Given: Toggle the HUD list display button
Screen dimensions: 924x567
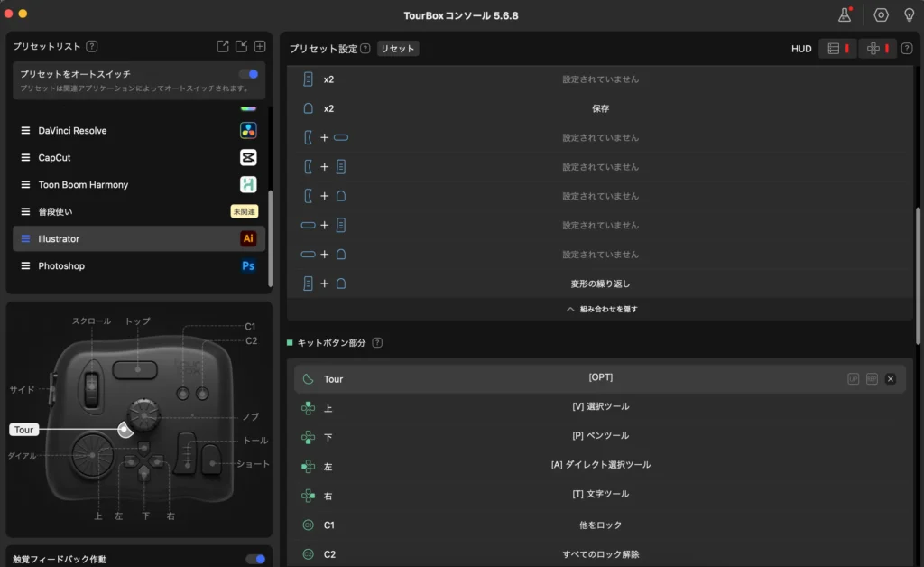Looking at the screenshot, I should tap(836, 48).
